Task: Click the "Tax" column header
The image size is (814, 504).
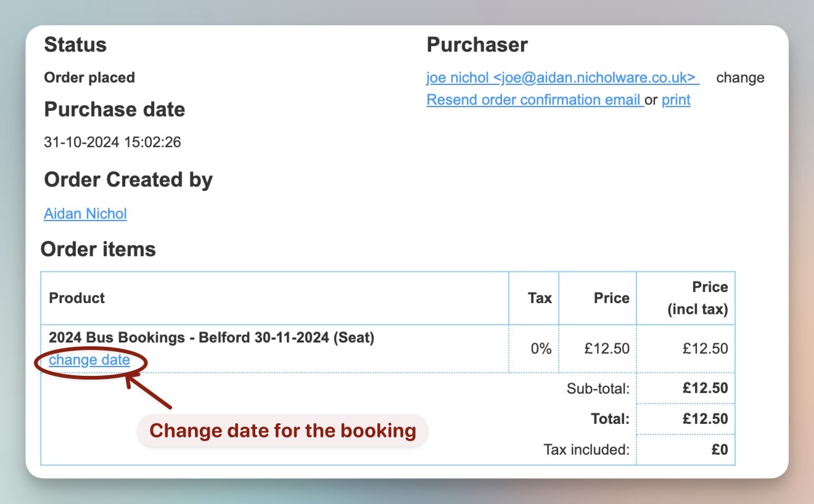Action: pos(540,298)
